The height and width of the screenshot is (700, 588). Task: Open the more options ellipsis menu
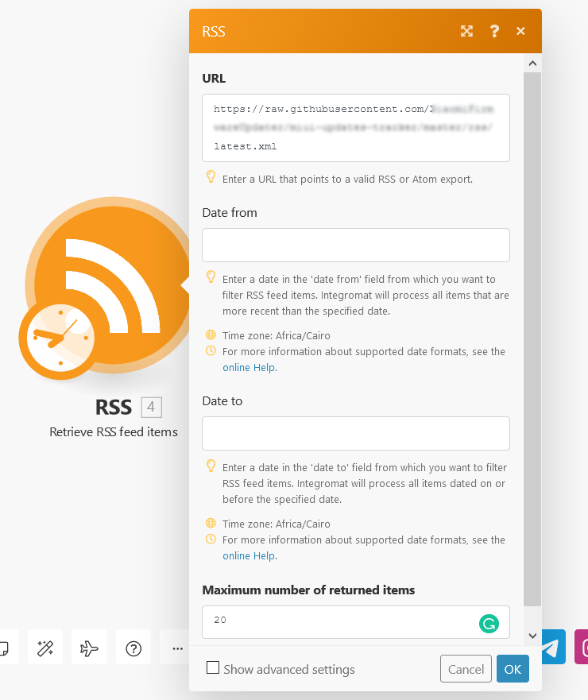[178, 648]
